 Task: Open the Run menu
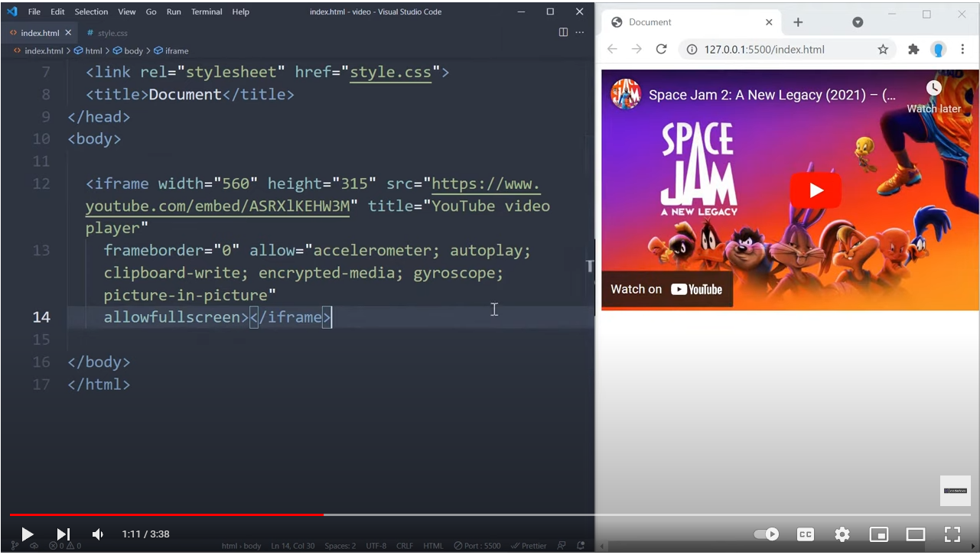coord(174,11)
